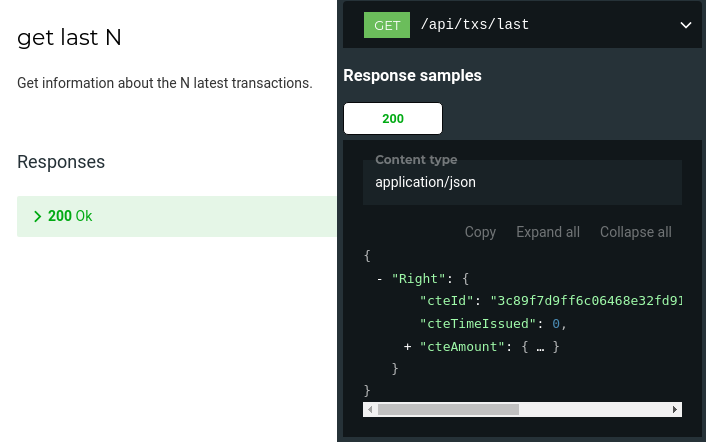Screen dimensions: 706x442
Task: Click the cteTimeIssued value 0
Action: [x=556, y=324]
